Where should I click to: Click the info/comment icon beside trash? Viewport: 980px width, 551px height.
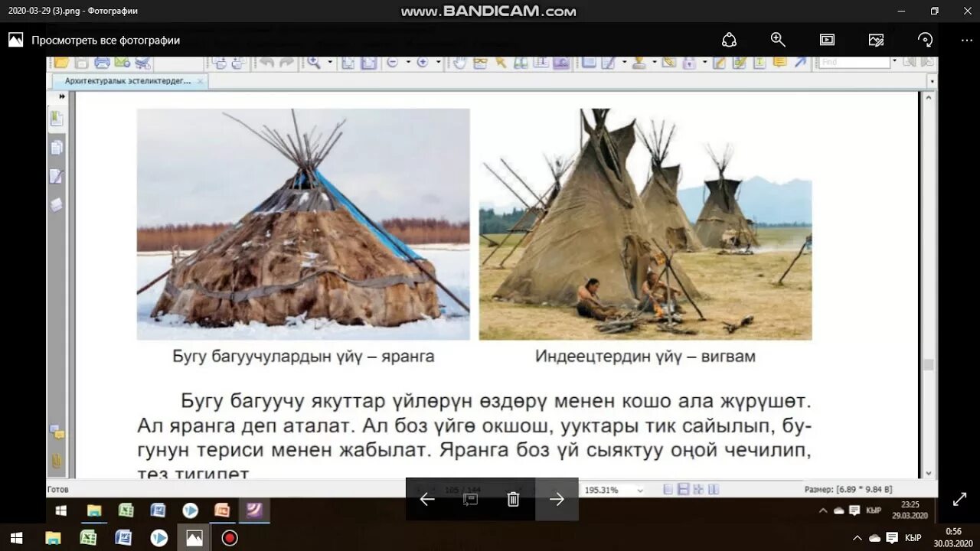click(x=470, y=499)
